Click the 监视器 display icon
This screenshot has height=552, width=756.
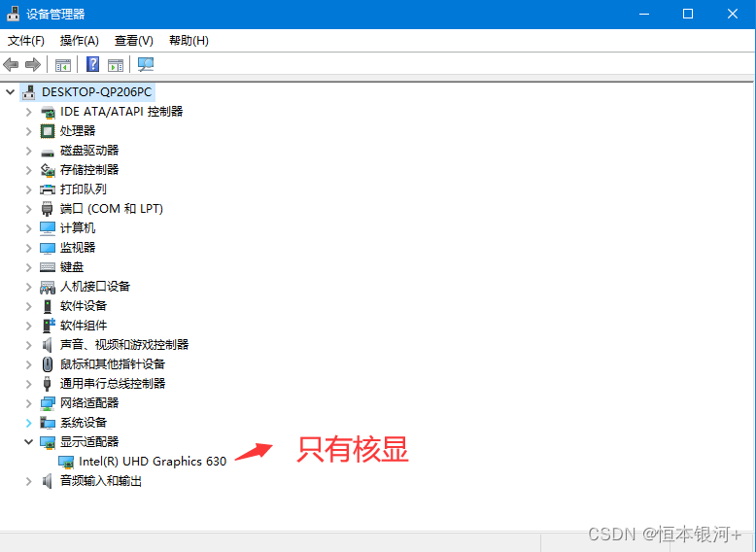click(x=48, y=248)
